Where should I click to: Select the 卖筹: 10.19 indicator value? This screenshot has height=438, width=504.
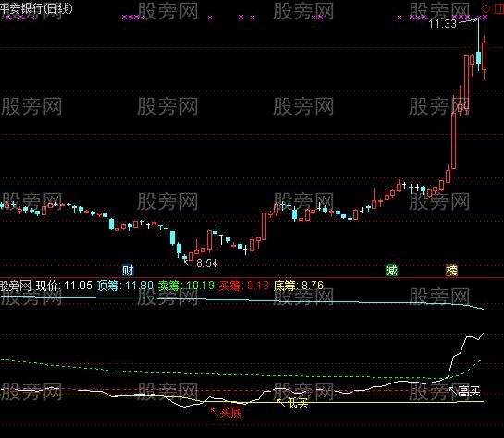point(186,286)
